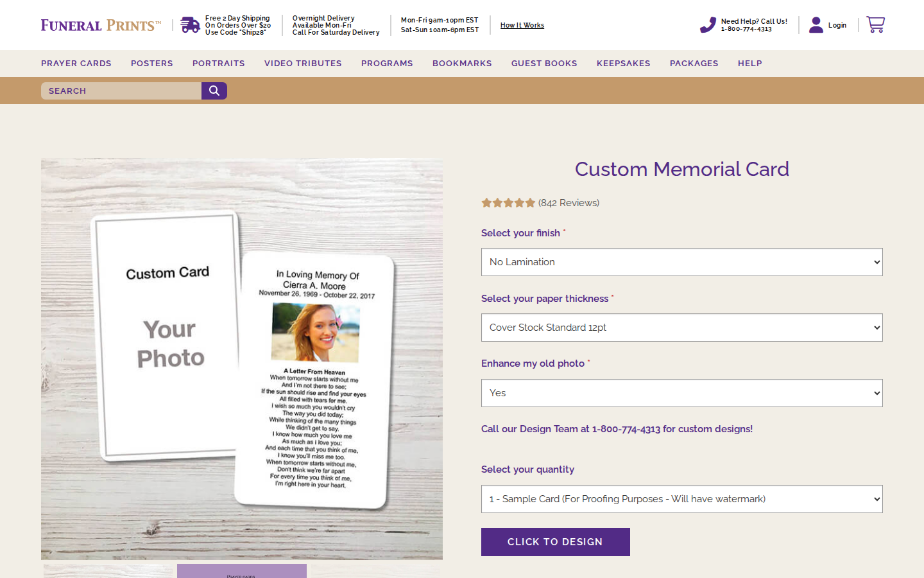Screen dimensions: 924x578
Task: Click the shopping cart icon
Action: point(875,24)
